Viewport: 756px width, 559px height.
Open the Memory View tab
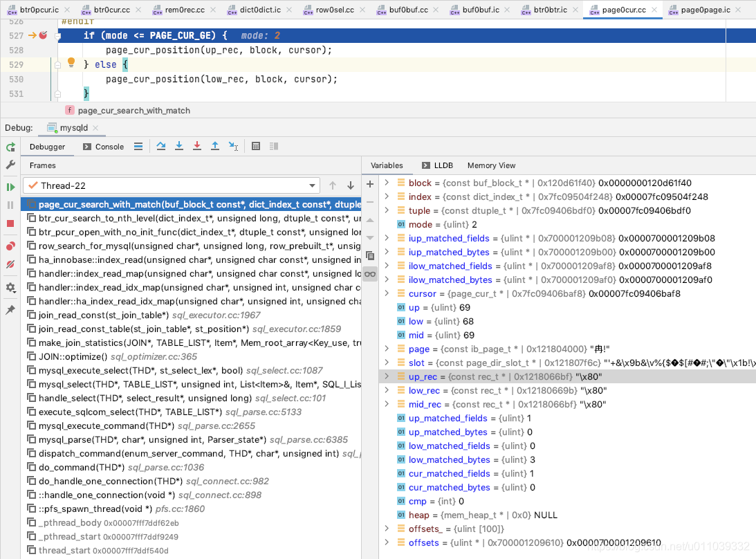click(491, 165)
